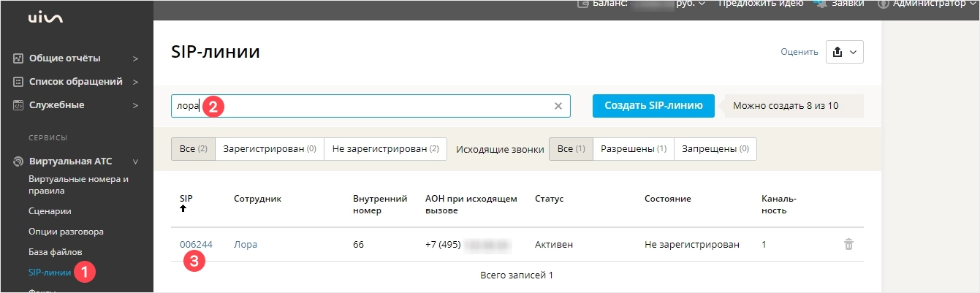Image resolution: width=980 pixels, height=293 pixels.
Task: Click the UIS logo in the sidebar
Action: (x=46, y=18)
